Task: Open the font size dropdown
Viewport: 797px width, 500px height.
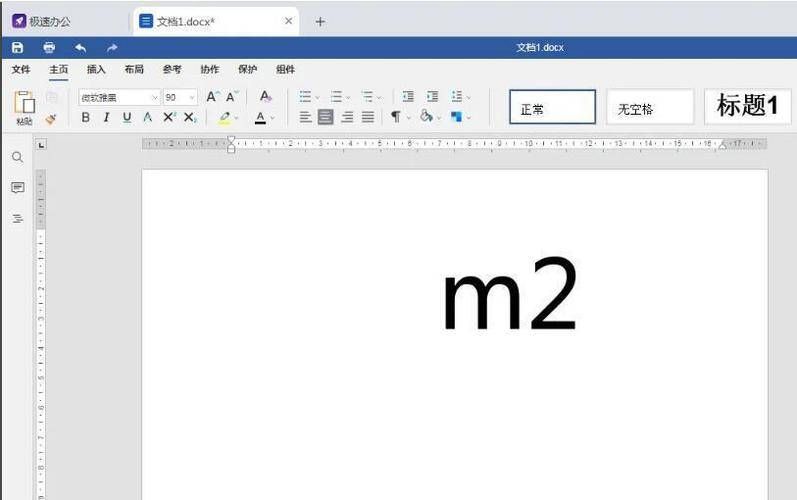Action: click(x=192, y=98)
